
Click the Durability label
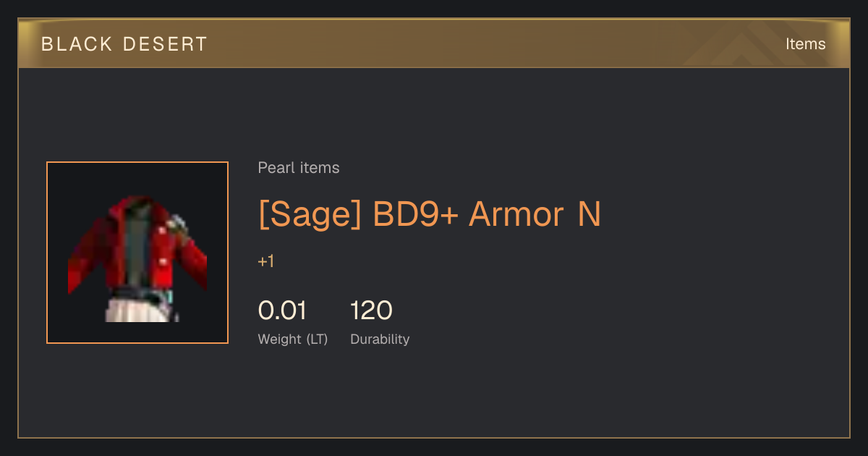(x=380, y=339)
